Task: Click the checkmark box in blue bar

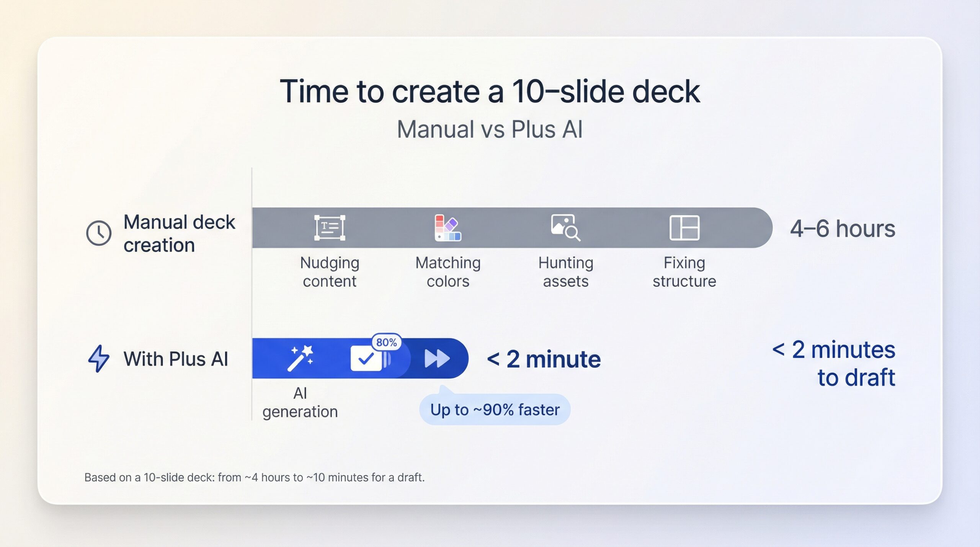Action: click(x=366, y=359)
